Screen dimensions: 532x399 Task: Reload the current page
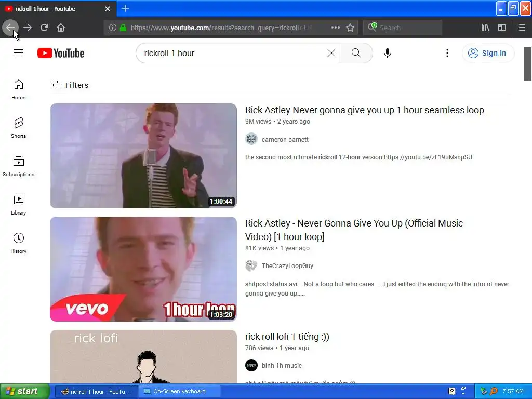point(44,28)
